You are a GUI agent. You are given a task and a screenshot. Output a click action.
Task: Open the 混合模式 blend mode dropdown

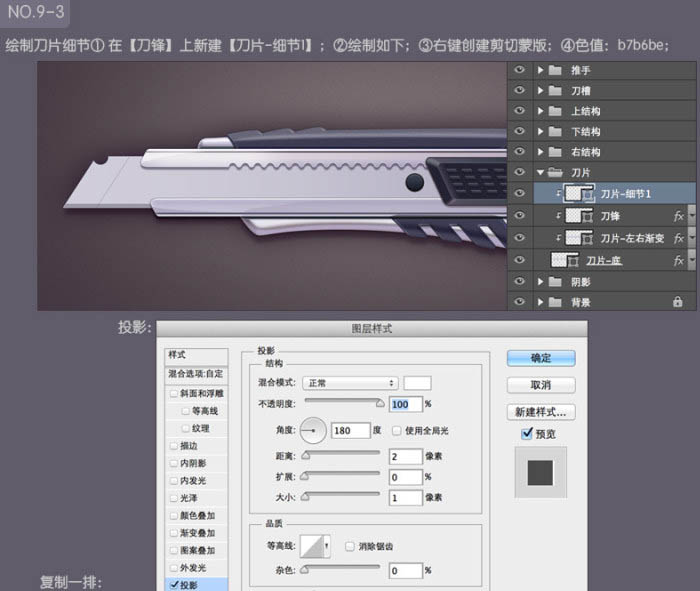(350, 383)
